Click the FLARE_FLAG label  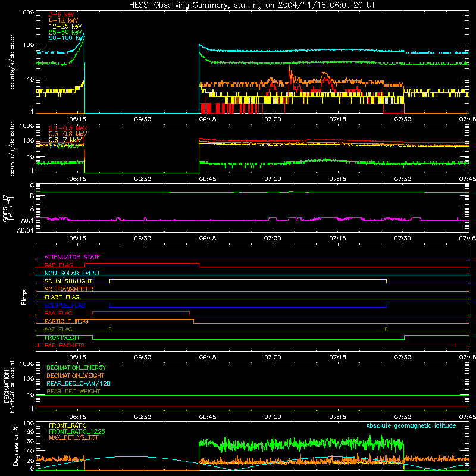(62, 297)
